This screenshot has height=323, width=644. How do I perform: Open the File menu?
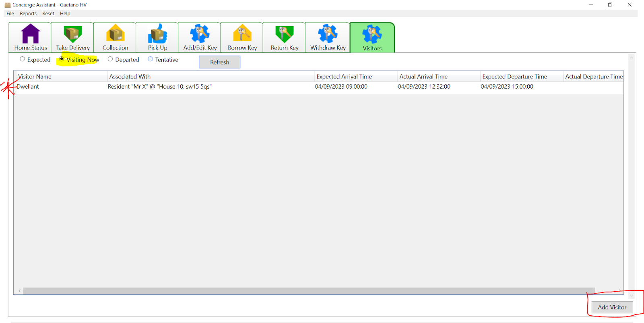[x=10, y=14]
